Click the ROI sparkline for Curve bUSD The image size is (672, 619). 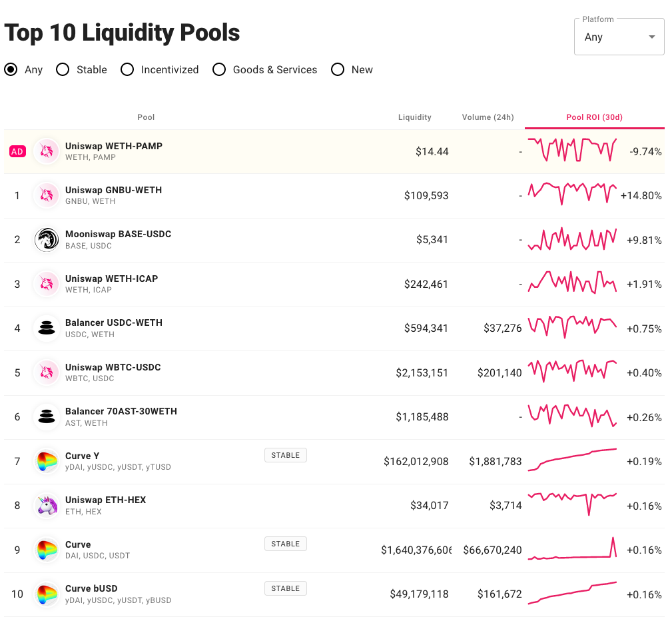tap(572, 593)
